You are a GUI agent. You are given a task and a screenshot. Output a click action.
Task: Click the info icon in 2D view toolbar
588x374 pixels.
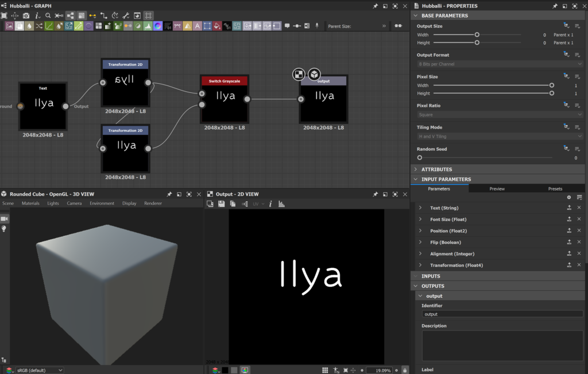click(x=270, y=204)
